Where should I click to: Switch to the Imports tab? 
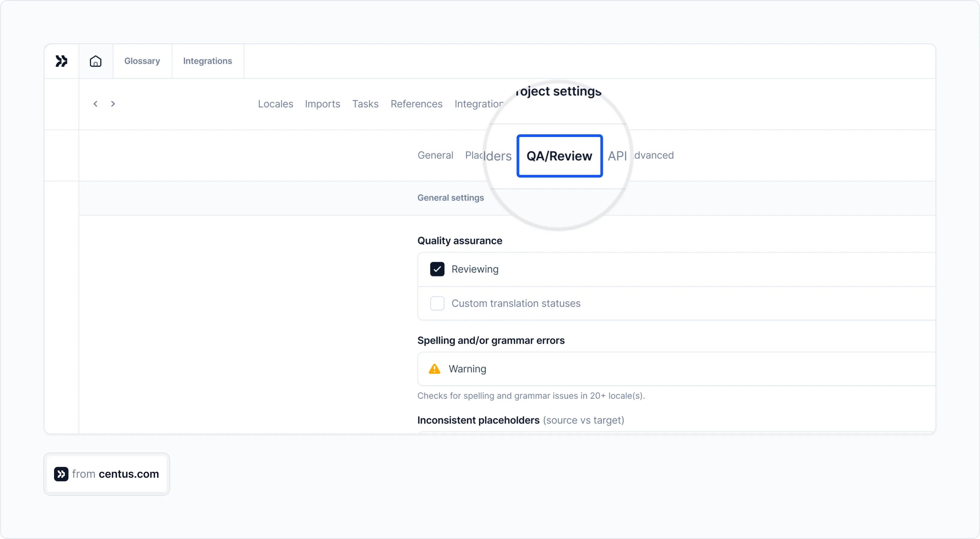tap(322, 104)
